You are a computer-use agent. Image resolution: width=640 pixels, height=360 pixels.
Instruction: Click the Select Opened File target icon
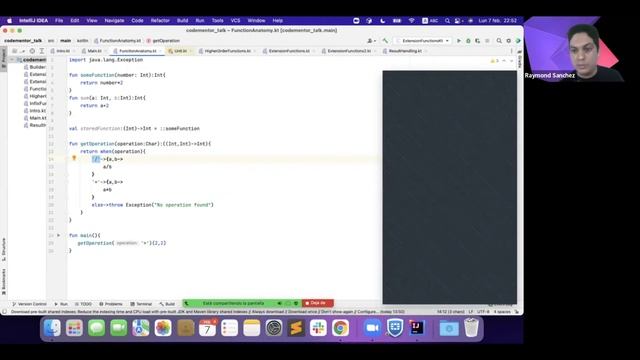tap(32, 51)
